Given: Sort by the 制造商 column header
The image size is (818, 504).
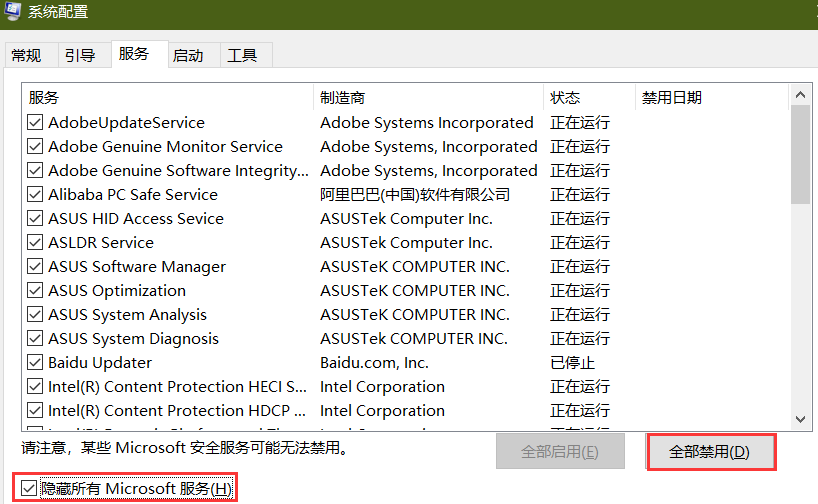Looking at the screenshot, I should pyautogui.click(x=428, y=98).
